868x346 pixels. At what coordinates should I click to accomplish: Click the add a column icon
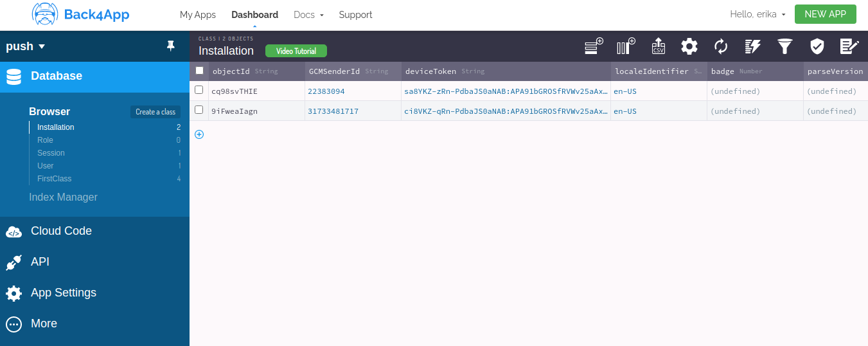coord(626,46)
